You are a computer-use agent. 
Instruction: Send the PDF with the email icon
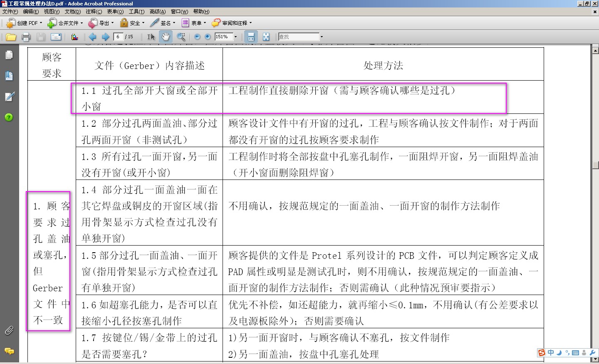pyautogui.click(x=56, y=37)
